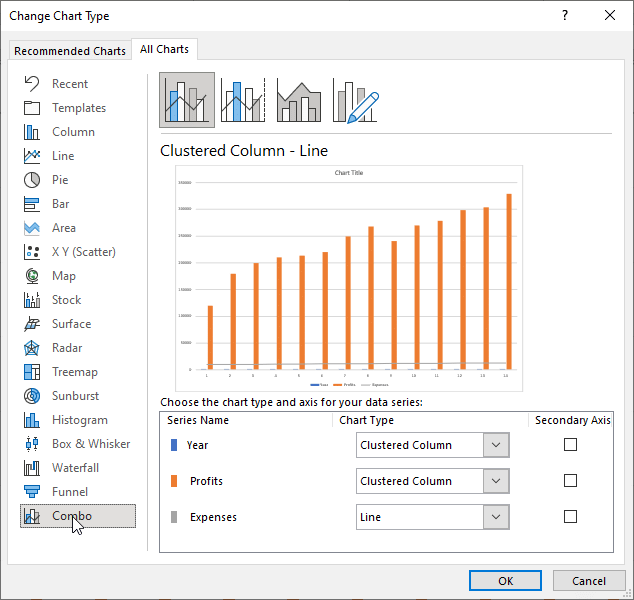The height and width of the screenshot is (600, 634).
Task: Click the gray Expenses series color marker
Action: [174, 517]
